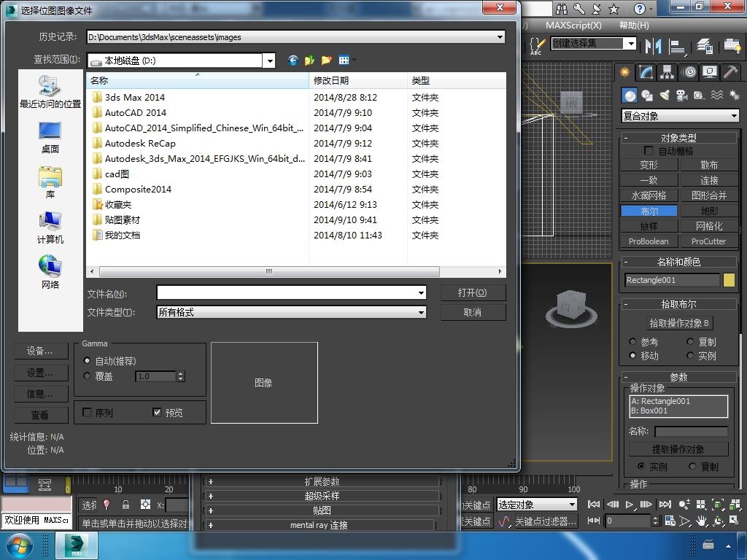Select the 复制 radio under 拾取布尔
Image resolution: width=747 pixels, height=560 pixels.
click(x=690, y=341)
